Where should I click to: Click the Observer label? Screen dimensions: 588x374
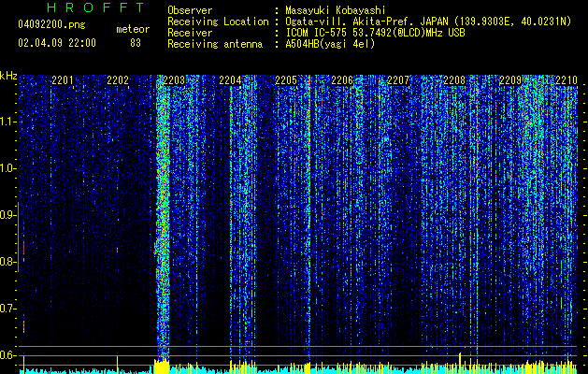pyautogui.click(x=190, y=10)
